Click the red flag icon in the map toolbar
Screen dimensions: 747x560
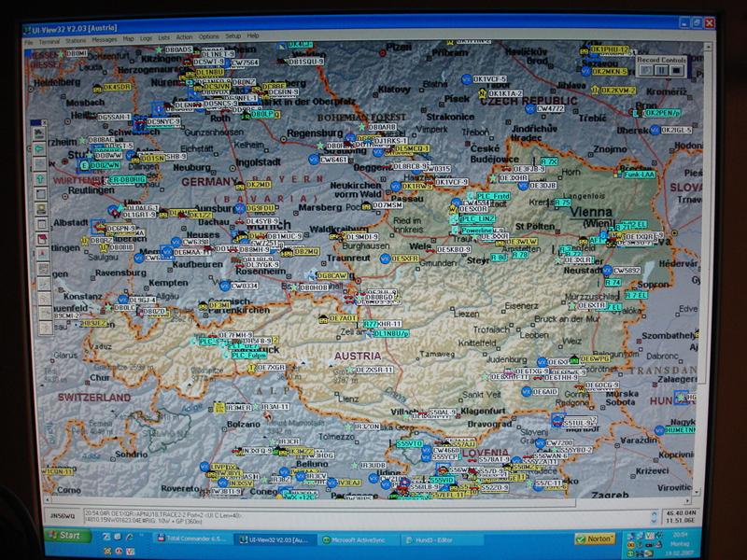tap(42, 239)
